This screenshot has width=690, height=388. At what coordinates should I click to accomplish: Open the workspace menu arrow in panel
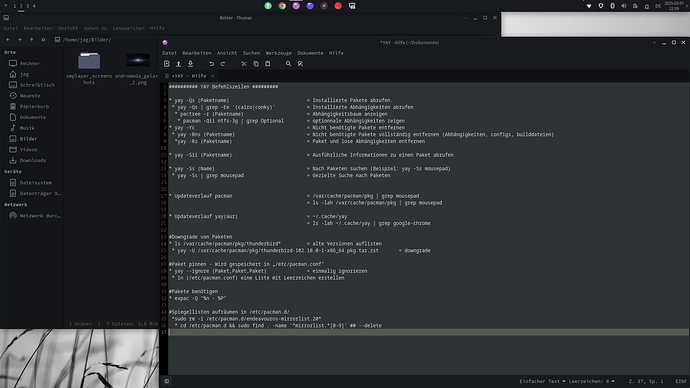point(6,6)
